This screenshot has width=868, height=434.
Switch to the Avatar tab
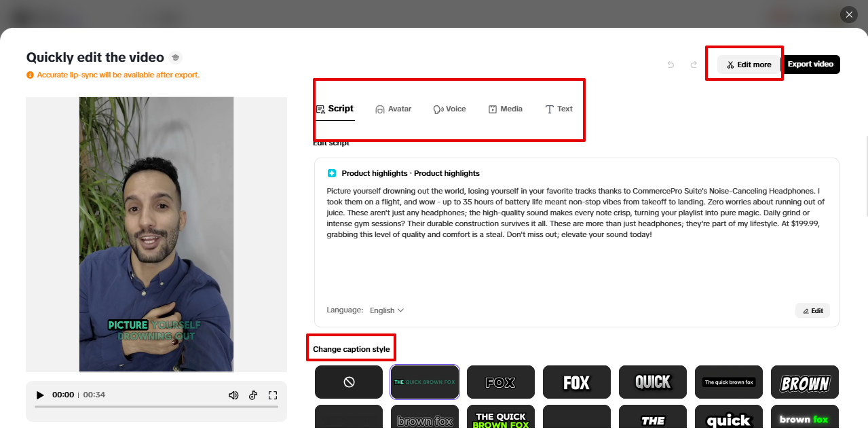394,109
